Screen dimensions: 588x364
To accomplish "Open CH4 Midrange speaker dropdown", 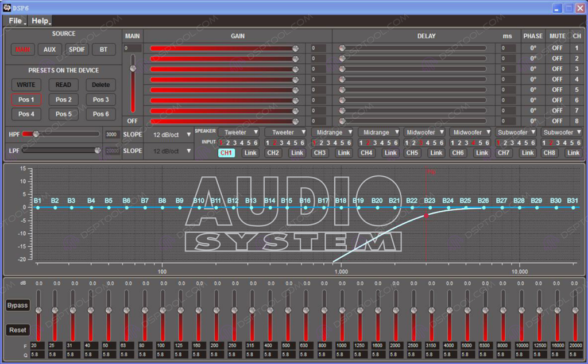I will (378, 132).
